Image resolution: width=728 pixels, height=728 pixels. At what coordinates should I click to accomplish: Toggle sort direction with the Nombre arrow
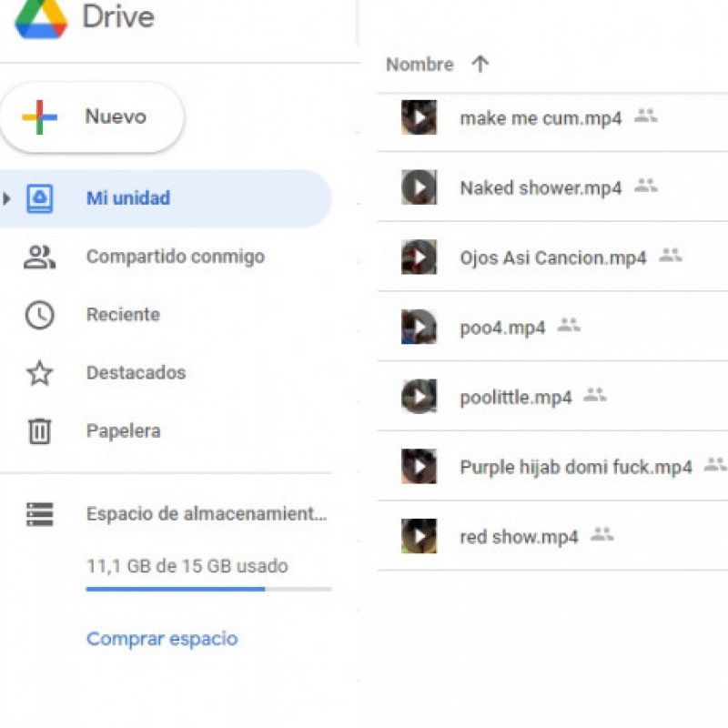[480, 64]
